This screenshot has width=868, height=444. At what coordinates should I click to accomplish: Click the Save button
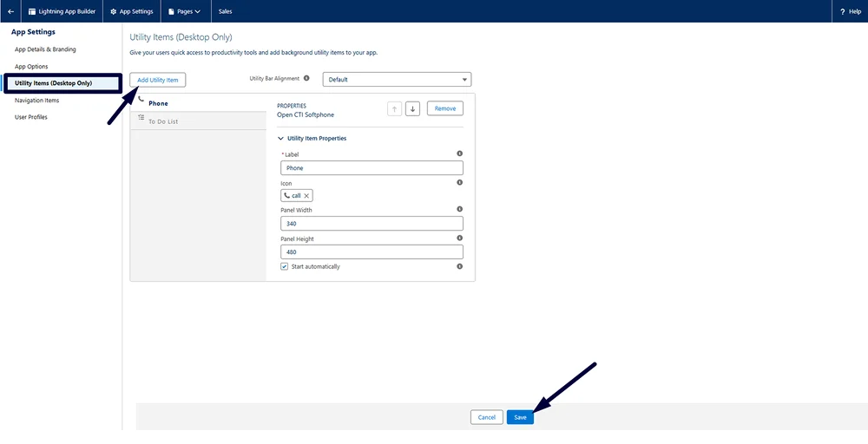(x=520, y=417)
